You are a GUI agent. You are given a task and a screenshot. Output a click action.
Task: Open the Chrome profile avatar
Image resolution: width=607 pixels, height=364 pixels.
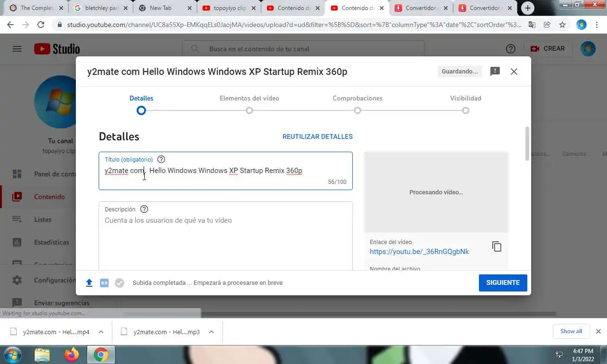point(581,25)
